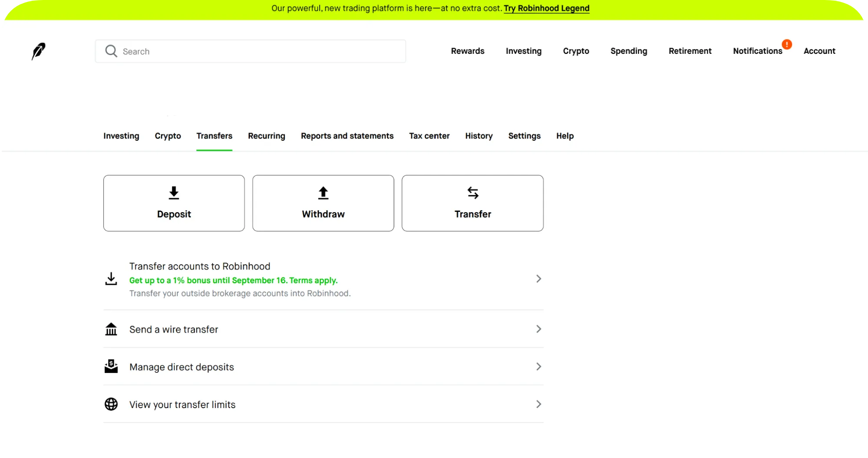Image resolution: width=868 pixels, height=458 pixels.
Task: Click the globe icon for transfer limits
Action: (x=111, y=404)
